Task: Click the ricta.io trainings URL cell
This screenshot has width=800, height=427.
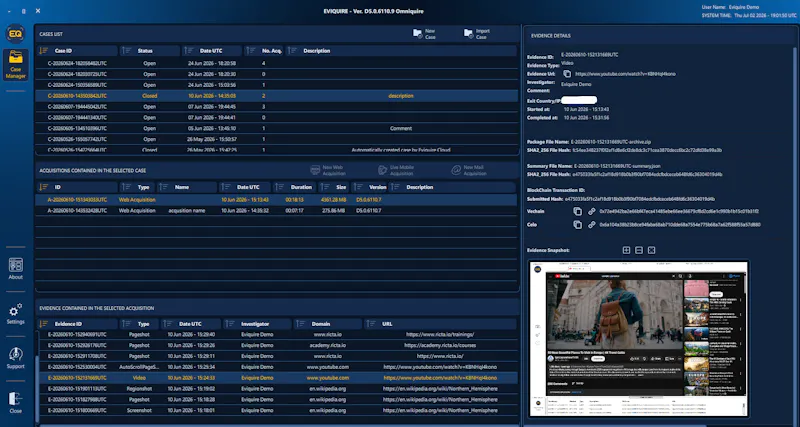Action: tap(440, 335)
